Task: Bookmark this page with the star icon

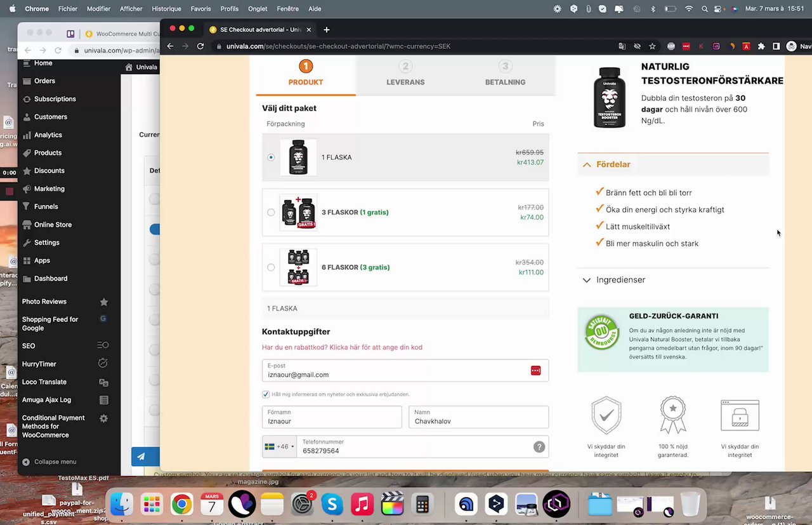Action: coord(652,46)
